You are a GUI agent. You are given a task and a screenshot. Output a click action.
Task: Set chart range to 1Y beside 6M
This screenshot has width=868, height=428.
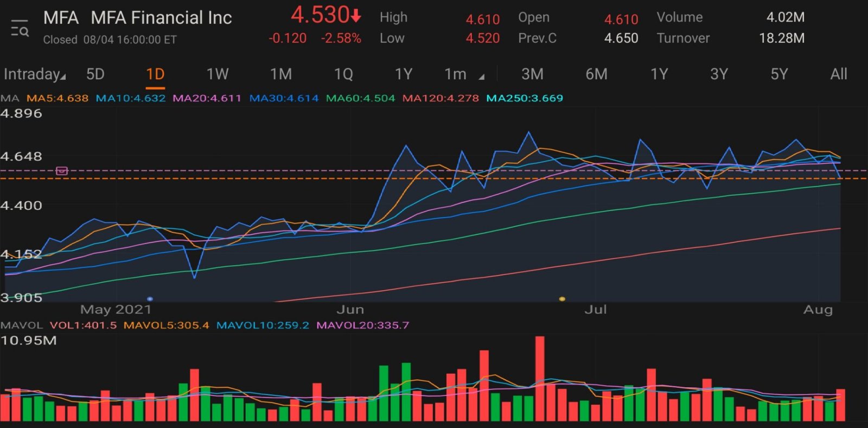pyautogui.click(x=659, y=74)
